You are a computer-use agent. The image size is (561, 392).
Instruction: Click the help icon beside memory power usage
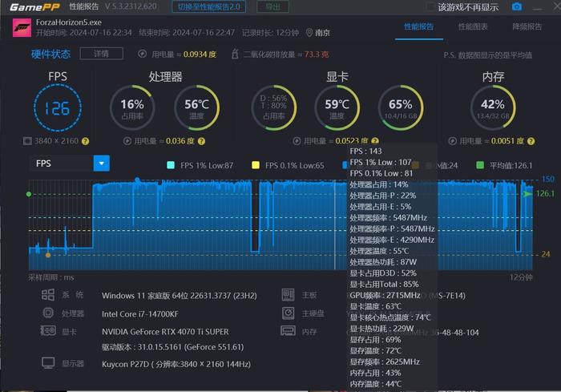[531, 141]
